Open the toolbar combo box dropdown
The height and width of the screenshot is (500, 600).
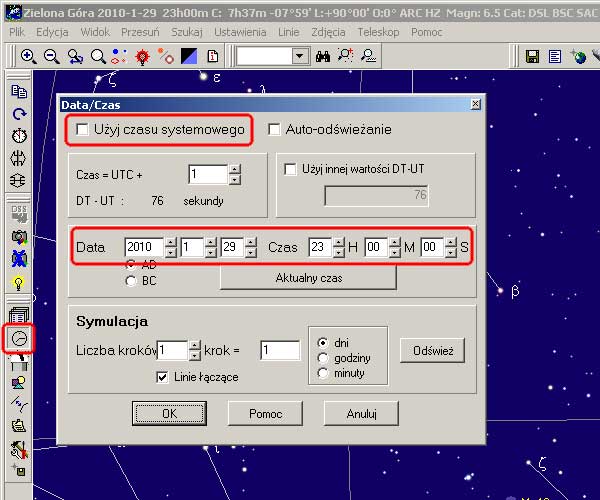(x=300, y=56)
